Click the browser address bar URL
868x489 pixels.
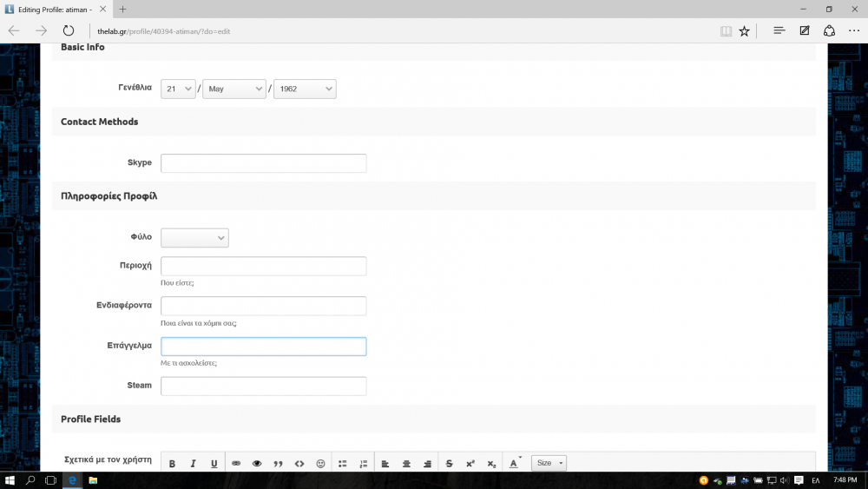(x=164, y=31)
